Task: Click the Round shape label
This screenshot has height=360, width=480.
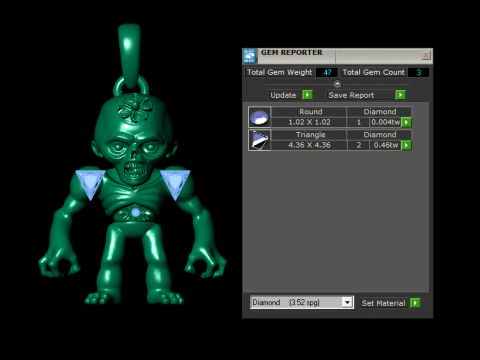Action: [x=310, y=112]
